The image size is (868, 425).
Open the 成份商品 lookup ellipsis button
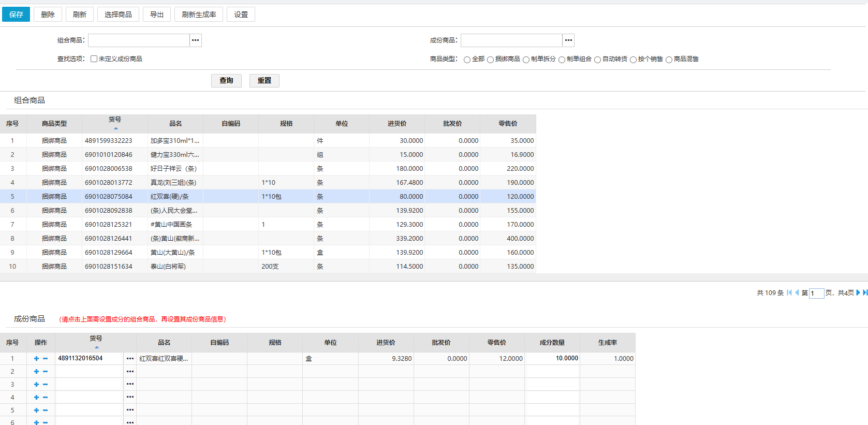[x=568, y=40]
